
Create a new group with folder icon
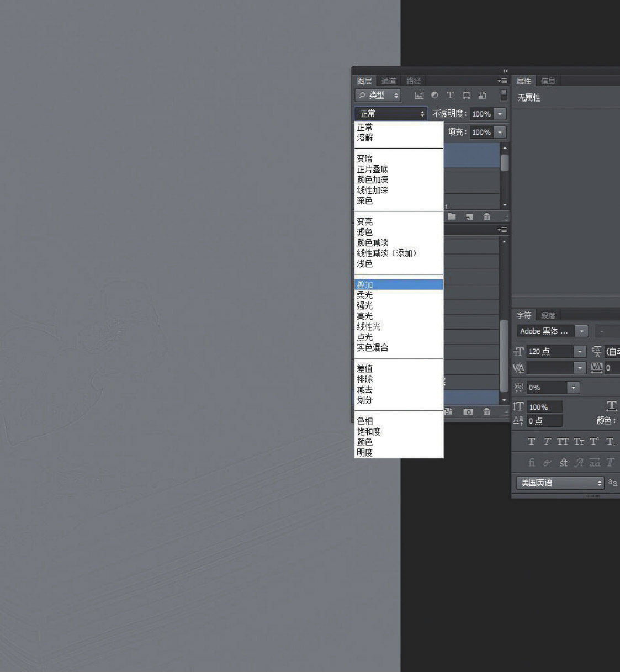[x=452, y=217]
